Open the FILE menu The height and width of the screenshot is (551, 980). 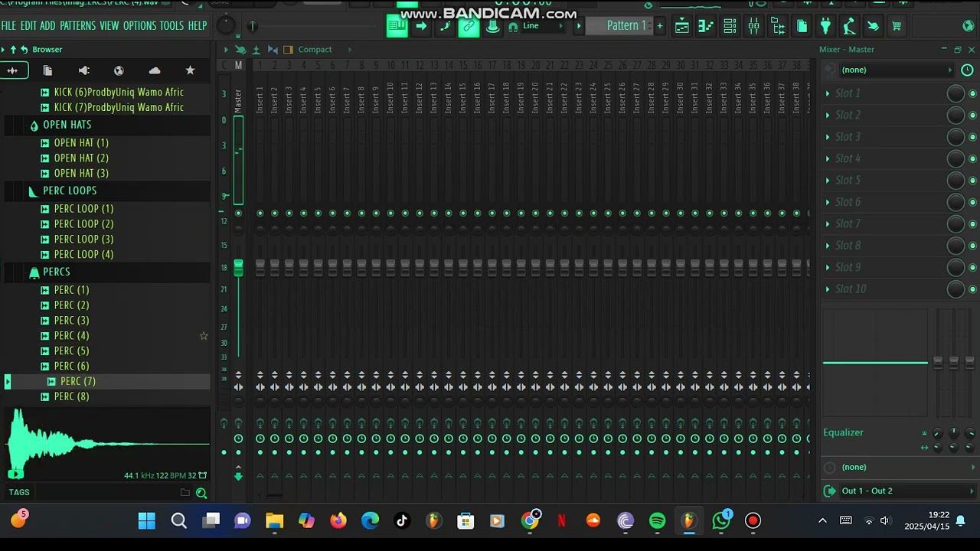click(x=8, y=26)
